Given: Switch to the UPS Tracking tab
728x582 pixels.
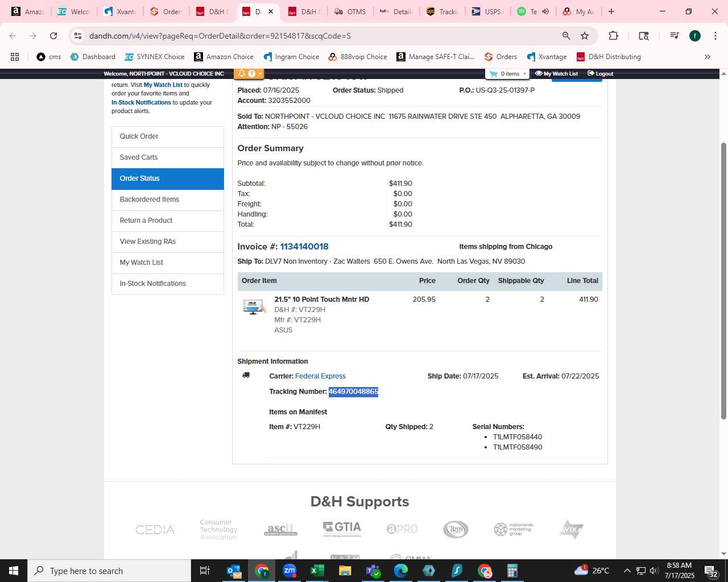Looking at the screenshot, I should 443,11.
